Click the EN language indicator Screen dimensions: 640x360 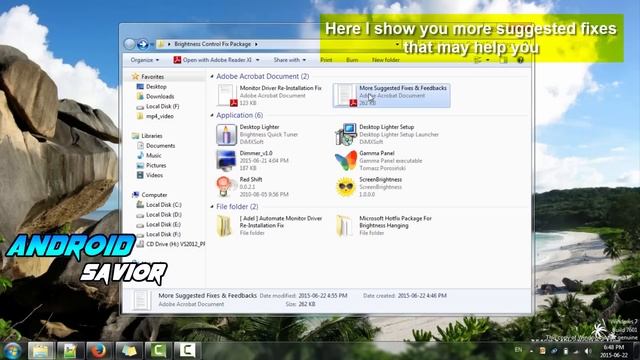pyautogui.click(x=518, y=350)
